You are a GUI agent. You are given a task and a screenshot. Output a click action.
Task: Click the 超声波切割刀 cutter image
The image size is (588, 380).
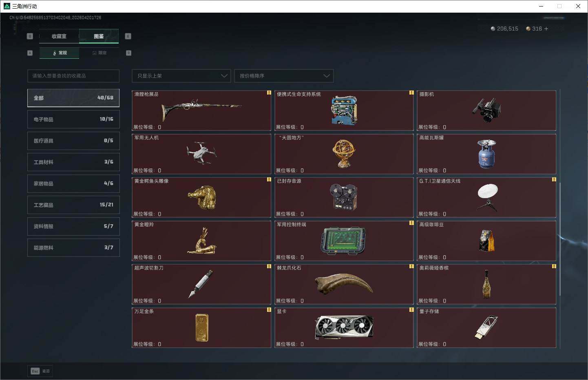click(201, 284)
